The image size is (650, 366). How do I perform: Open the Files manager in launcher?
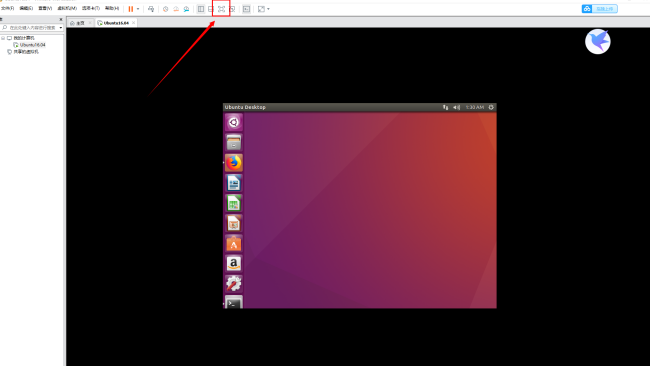pyautogui.click(x=234, y=143)
